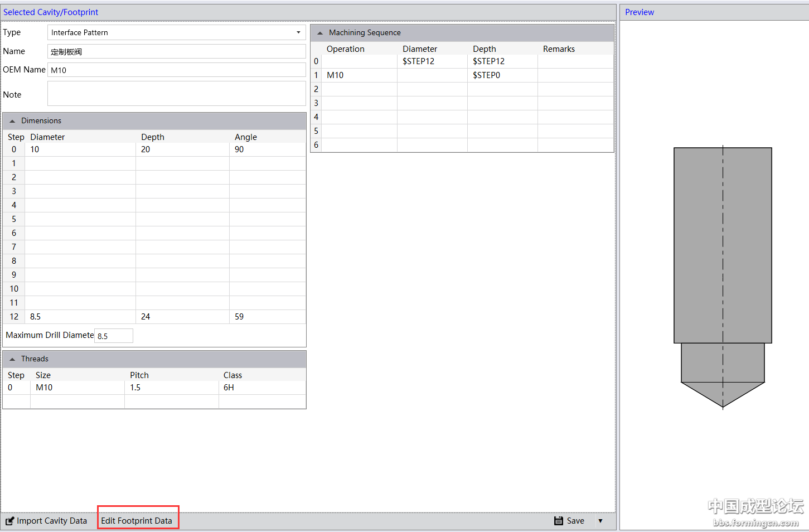The height and width of the screenshot is (532, 809).
Task: Collapse the Dimensions section
Action: 12,121
